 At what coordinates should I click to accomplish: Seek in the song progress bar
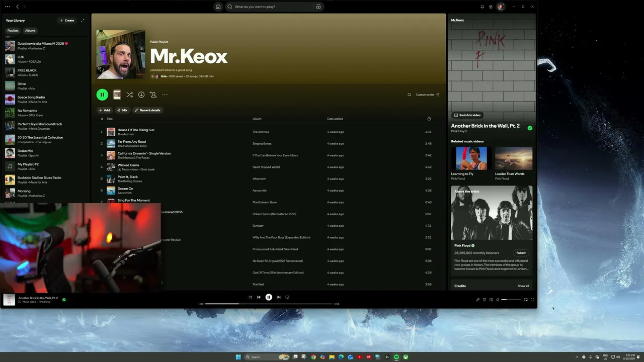(269, 304)
